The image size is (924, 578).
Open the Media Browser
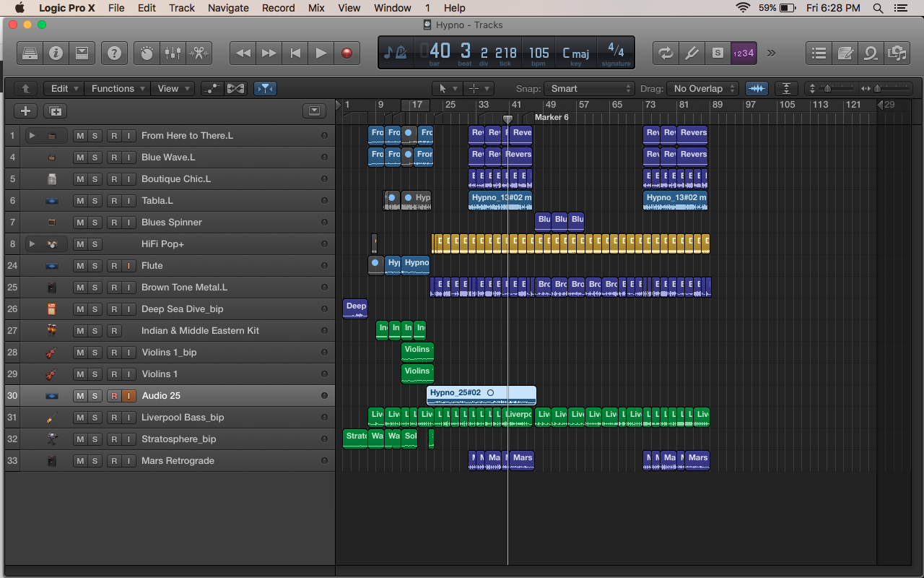pos(897,53)
